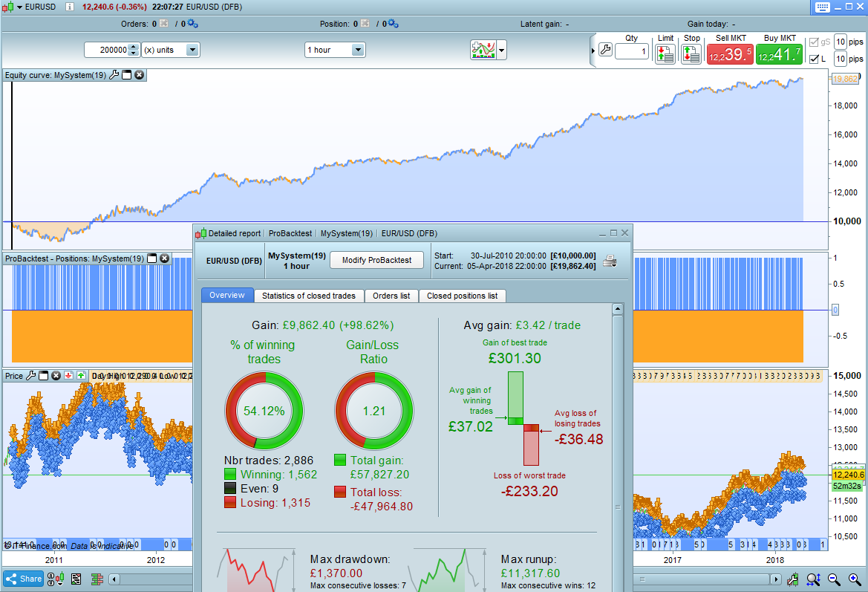The width and height of the screenshot is (868, 592).
Task: Maximize the Price panel
Action: point(43,375)
